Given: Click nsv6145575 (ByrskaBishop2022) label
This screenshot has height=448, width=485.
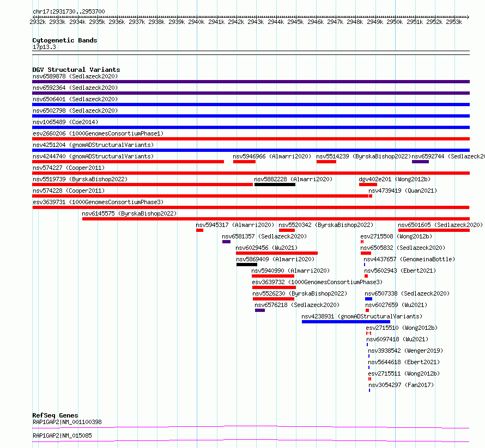Looking at the screenshot, I should pyautogui.click(x=129, y=213).
